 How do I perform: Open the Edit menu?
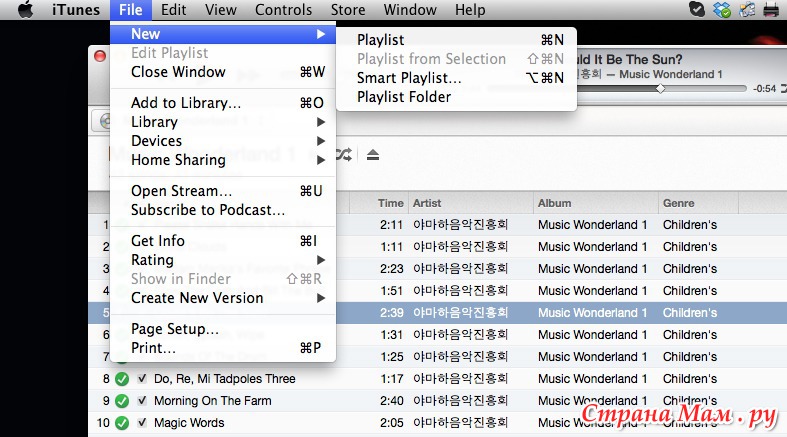point(174,10)
